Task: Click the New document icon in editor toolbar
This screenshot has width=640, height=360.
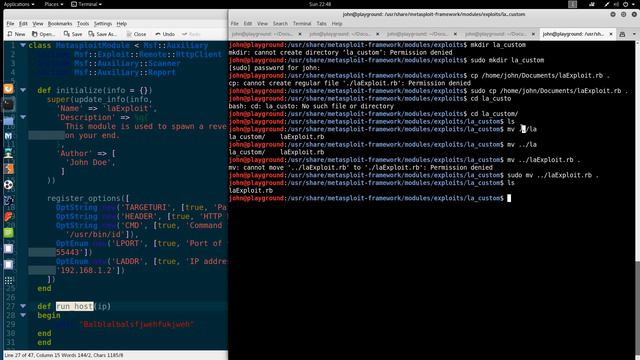Action: point(10,34)
